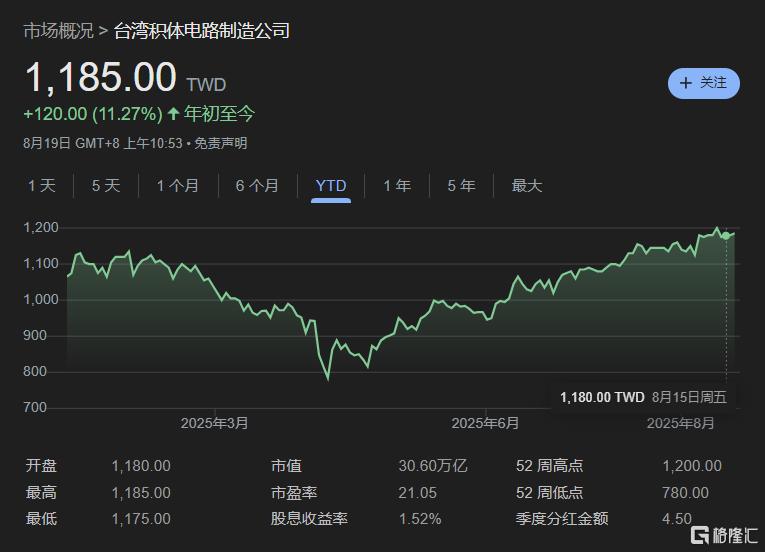Show the 5 年 range chart

pos(461,185)
